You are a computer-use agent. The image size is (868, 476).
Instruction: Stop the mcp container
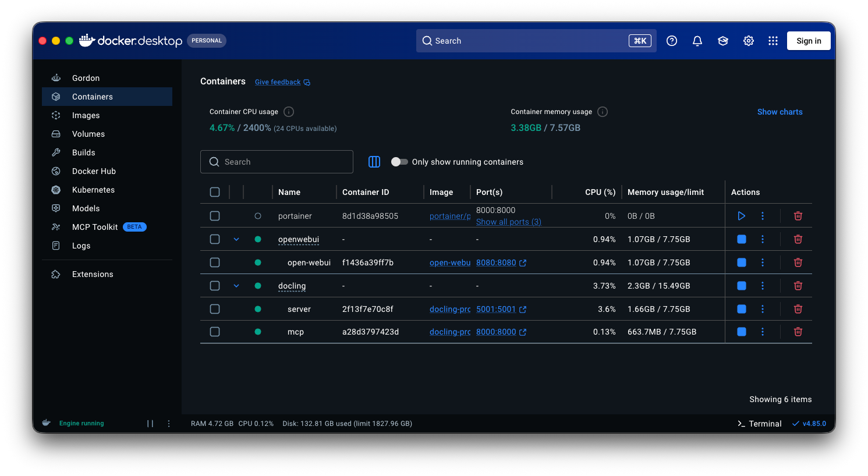742,332
